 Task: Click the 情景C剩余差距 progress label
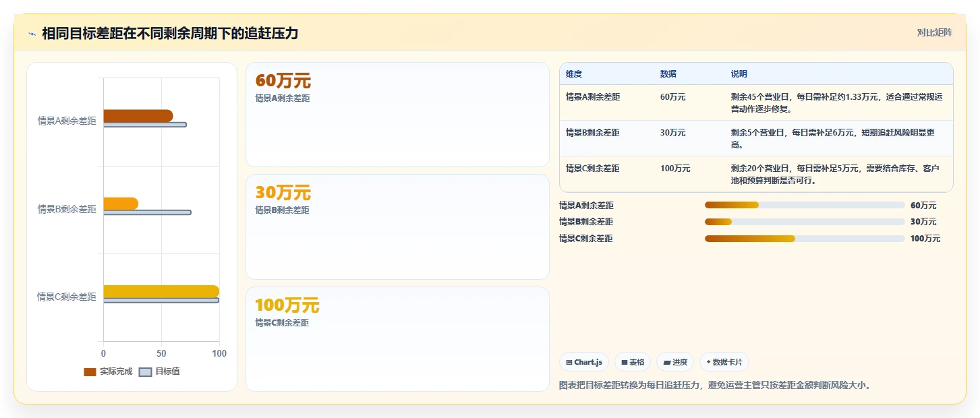point(586,239)
